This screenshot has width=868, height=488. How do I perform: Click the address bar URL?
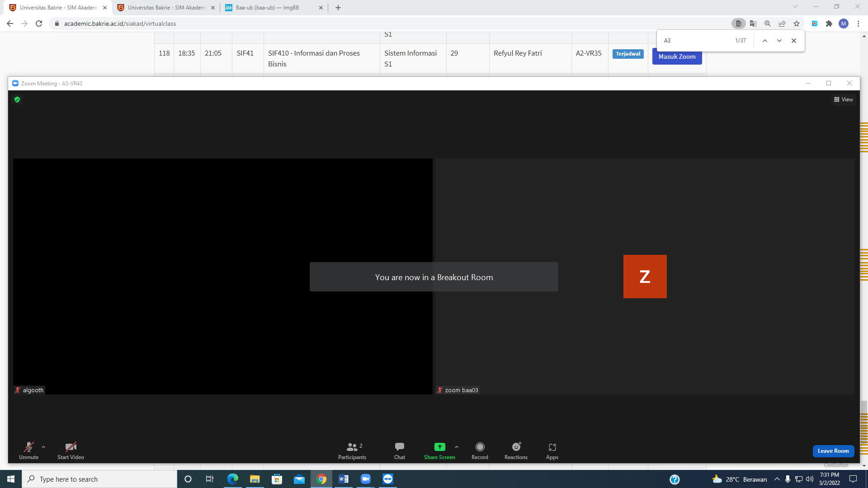pyautogui.click(x=120, y=23)
